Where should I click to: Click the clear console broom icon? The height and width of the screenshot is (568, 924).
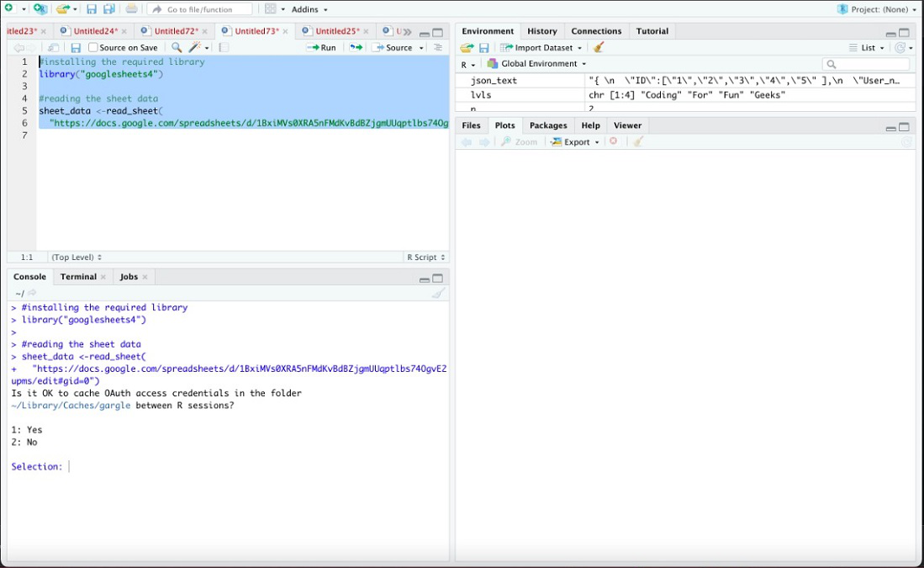coord(438,293)
